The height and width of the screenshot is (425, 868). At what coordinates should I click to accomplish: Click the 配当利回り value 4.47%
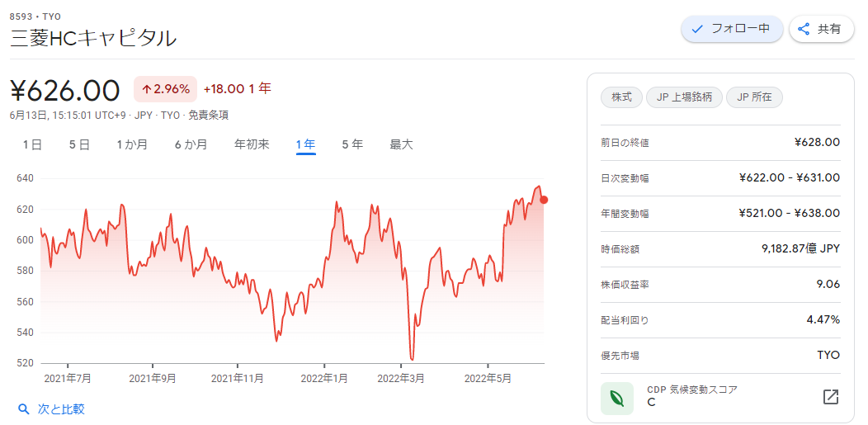click(x=824, y=320)
